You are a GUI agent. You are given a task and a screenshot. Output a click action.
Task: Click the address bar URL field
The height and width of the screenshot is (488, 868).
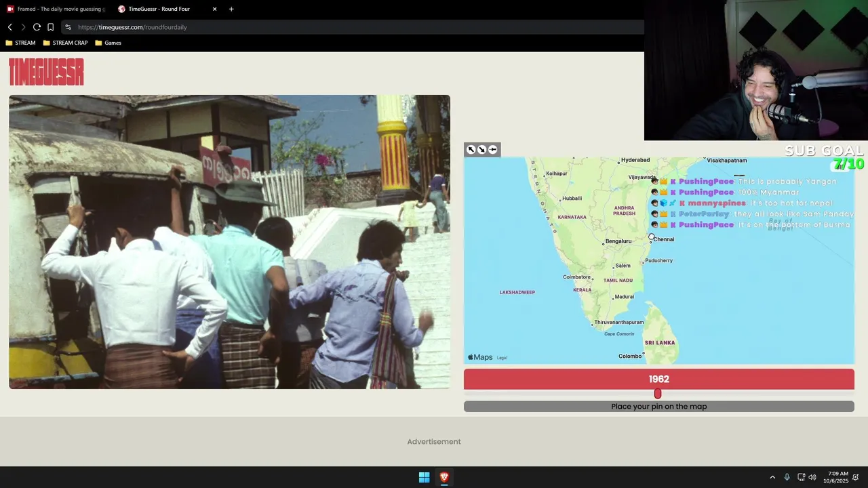(353, 27)
